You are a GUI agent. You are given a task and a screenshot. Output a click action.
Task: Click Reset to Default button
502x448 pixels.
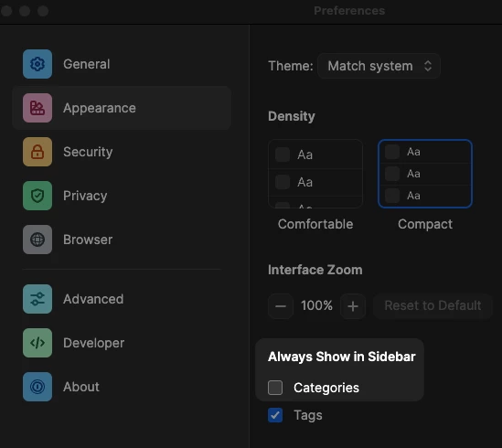tap(433, 305)
